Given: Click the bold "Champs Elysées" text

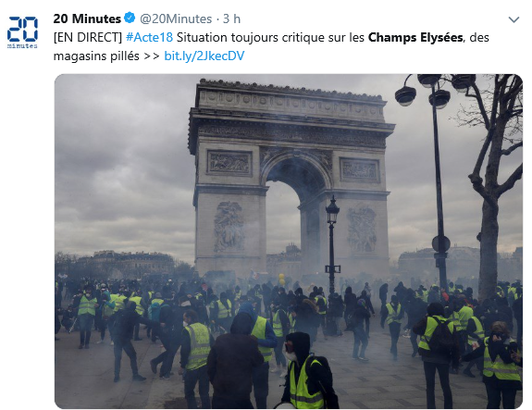Looking at the screenshot, I should click(415, 37).
